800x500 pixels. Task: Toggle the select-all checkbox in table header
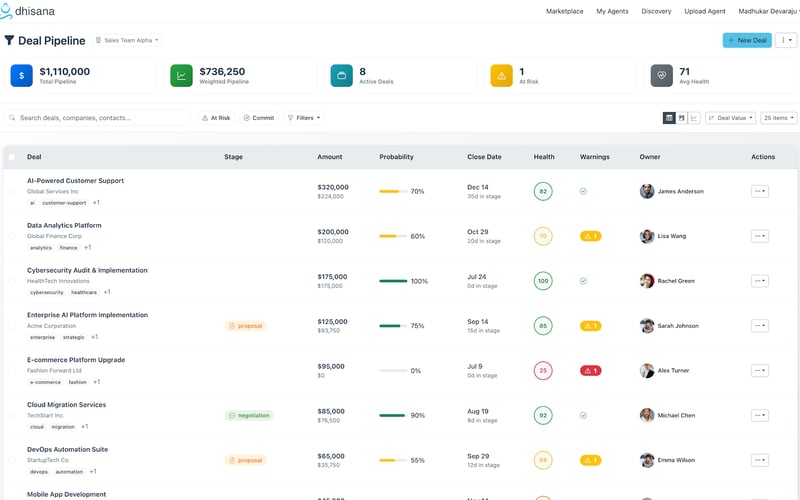pos(12,157)
